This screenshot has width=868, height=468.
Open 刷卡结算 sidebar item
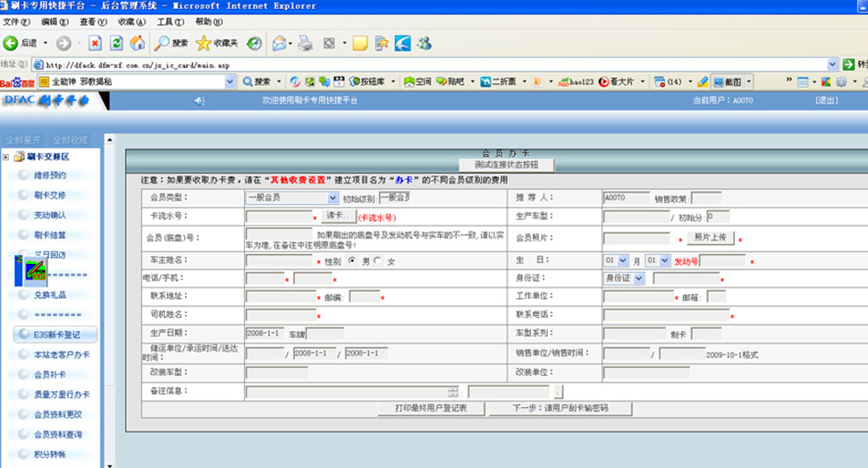50,234
